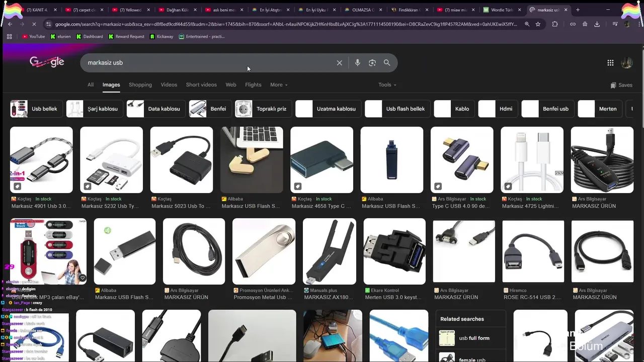Open Type C USB 4.0 90 degree adapter image
Viewport: 644px width, 362px height.
pos(462,160)
